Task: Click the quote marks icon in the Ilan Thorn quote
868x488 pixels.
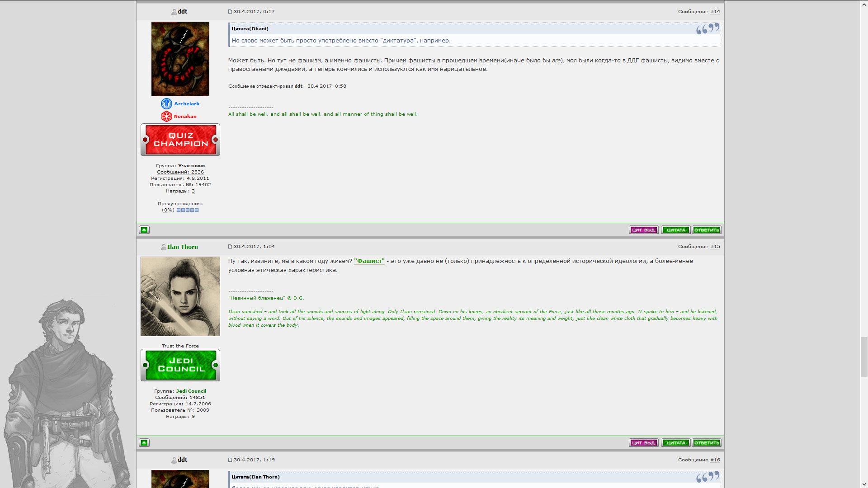Action: pyautogui.click(x=708, y=477)
